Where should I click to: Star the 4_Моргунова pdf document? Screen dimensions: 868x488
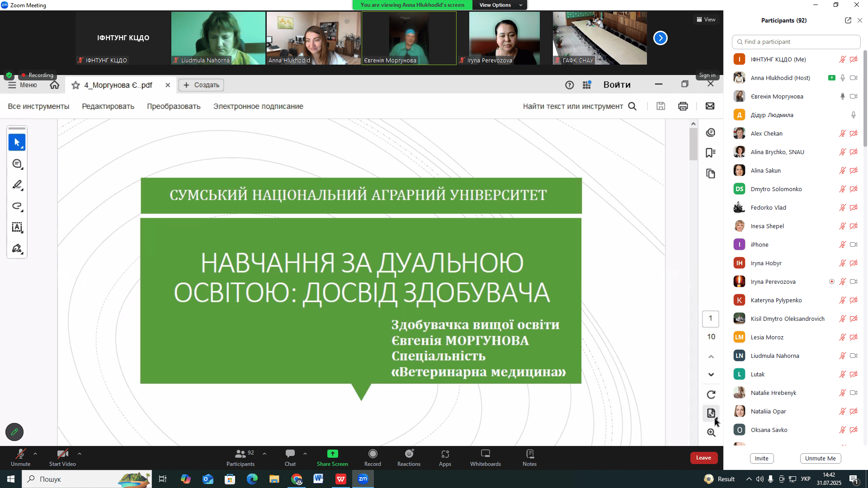point(75,85)
